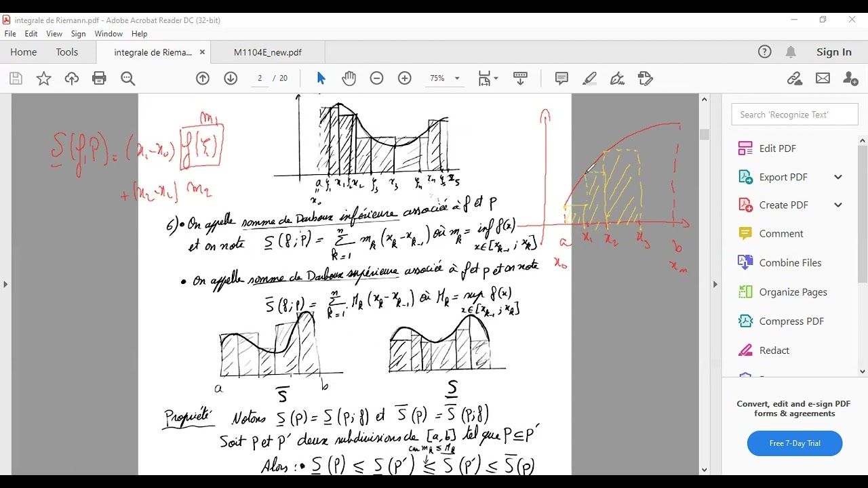This screenshot has width=868, height=488.
Task: Select the integrale de Riema... tab
Action: (153, 52)
